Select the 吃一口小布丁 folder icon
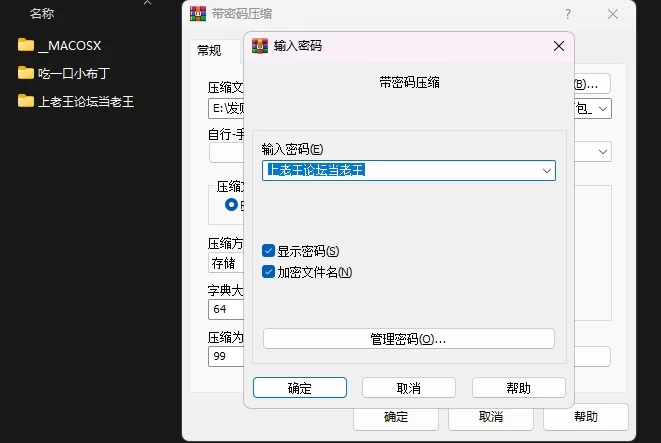661x443 pixels. tap(26, 73)
